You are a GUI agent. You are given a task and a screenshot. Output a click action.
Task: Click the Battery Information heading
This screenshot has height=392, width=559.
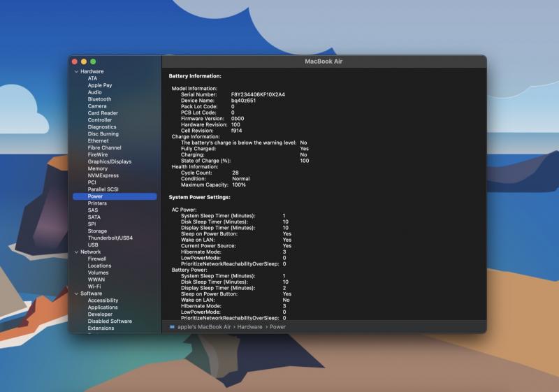[195, 76]
